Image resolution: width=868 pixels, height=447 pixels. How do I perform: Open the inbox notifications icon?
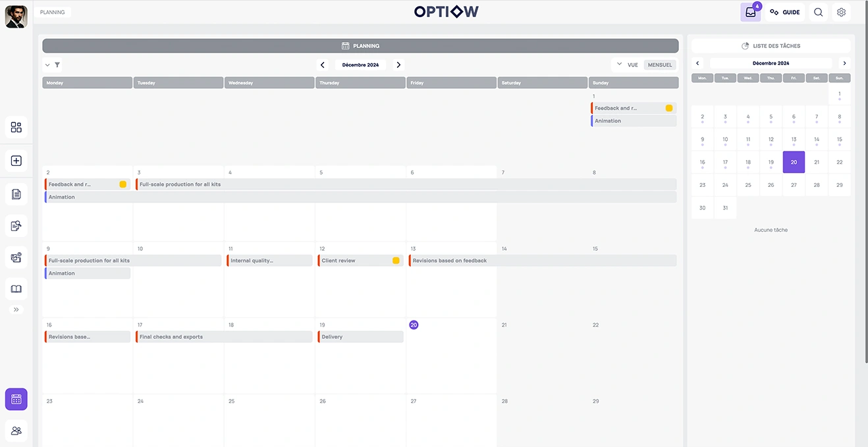tap(750, 12)
